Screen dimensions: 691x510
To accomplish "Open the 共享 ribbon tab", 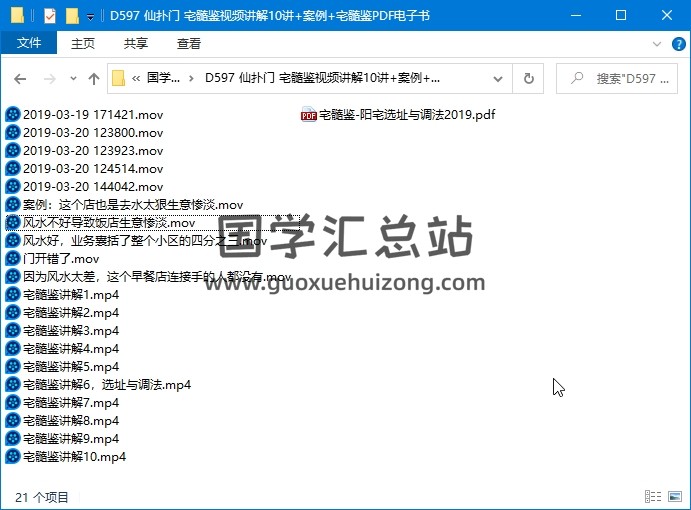I will [136, 44].
